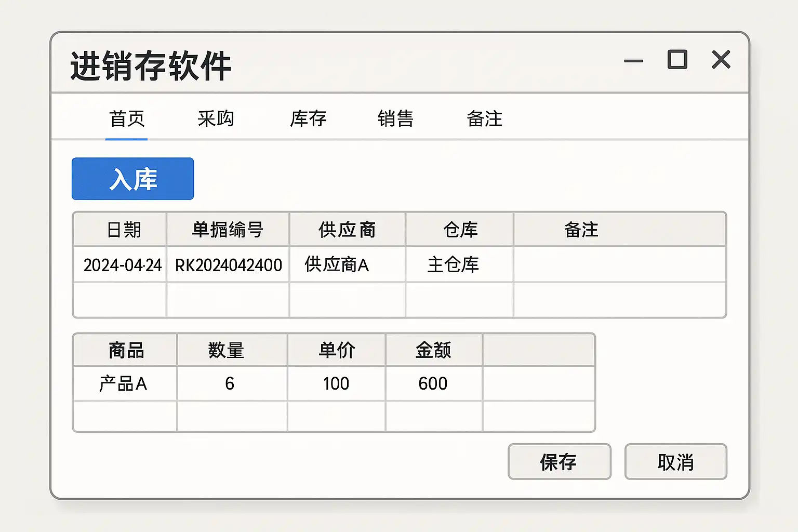Open the 采购 tab
798x532 pixels.
click(216, 119)
